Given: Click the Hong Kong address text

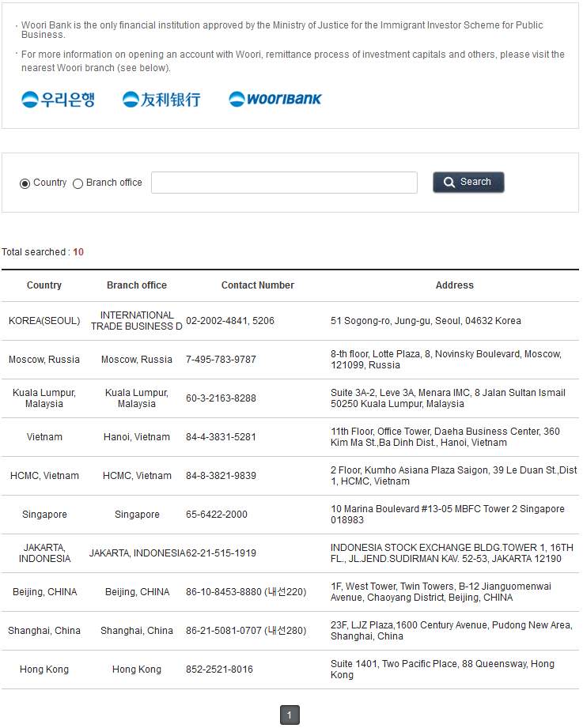Looking at the screenshot, I should click(x=442, y=670).
